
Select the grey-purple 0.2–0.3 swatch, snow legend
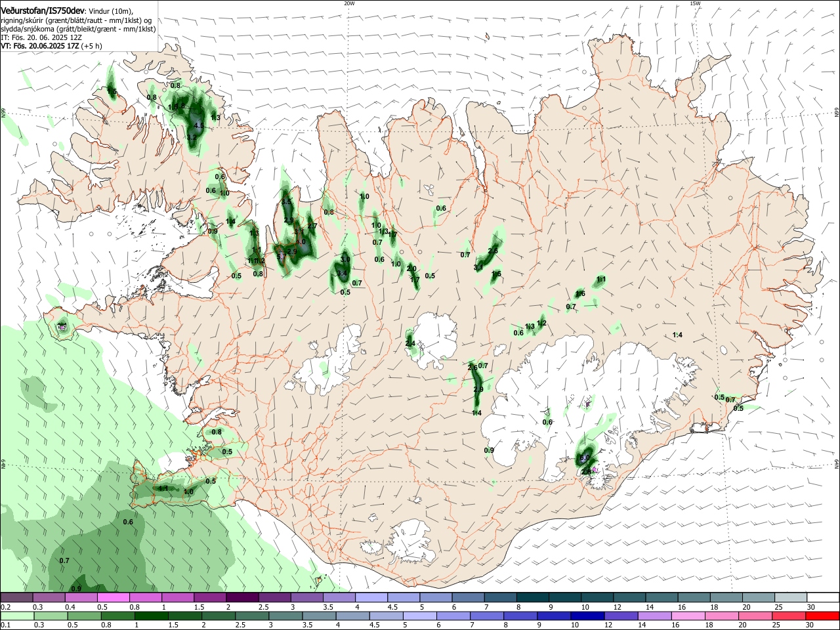pyautogui.click(x=16, y=598)
